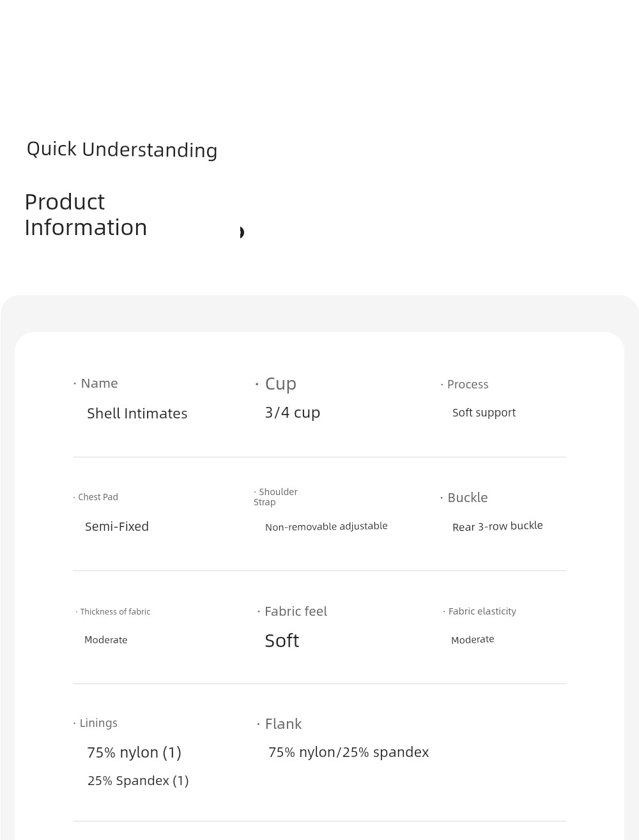The height and width of the screenshot is (840, 639).
Task: Select the Product Information title
Action: click(x=86, y=215)
